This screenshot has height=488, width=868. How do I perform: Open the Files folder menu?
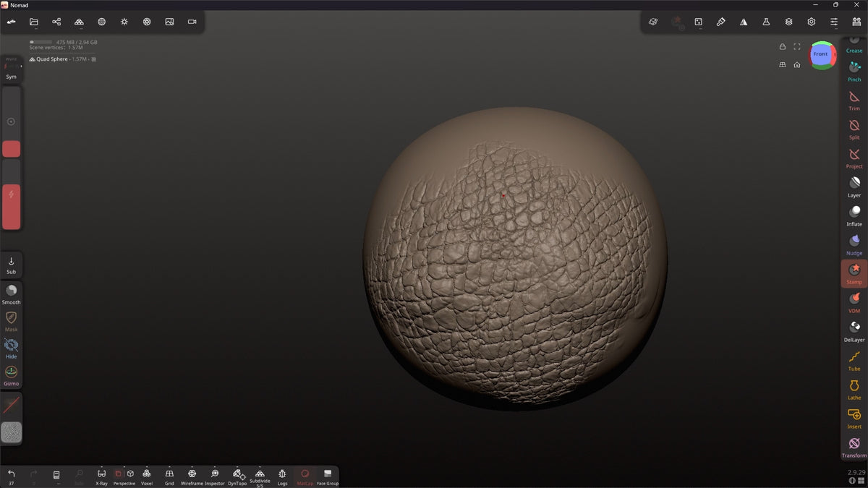(x=34, y=22)
